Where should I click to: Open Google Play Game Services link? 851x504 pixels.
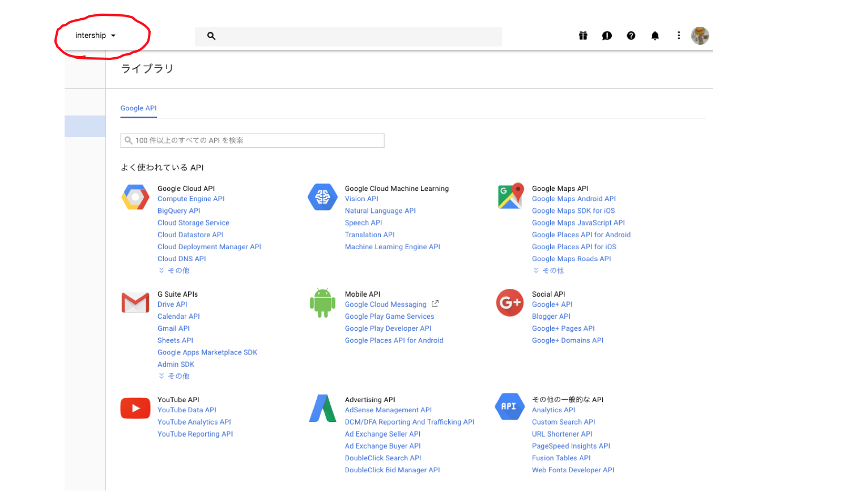click(389, 317)
